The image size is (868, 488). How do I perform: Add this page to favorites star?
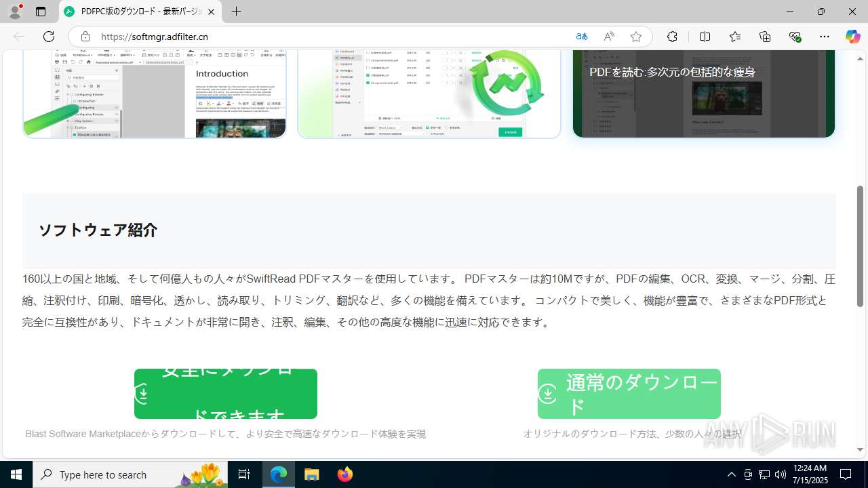click(x=636, y=37)
